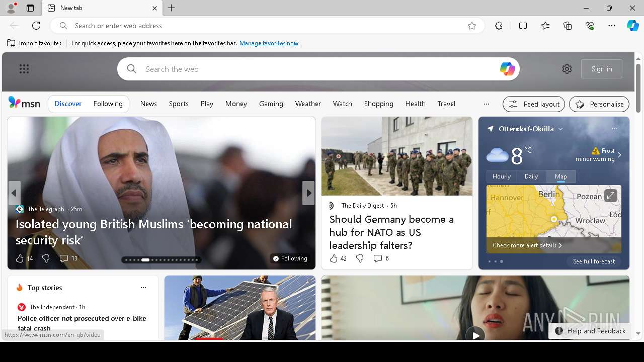Refresh the current page
The width and height of the screenshot is (644, 362).
[36, 26]
